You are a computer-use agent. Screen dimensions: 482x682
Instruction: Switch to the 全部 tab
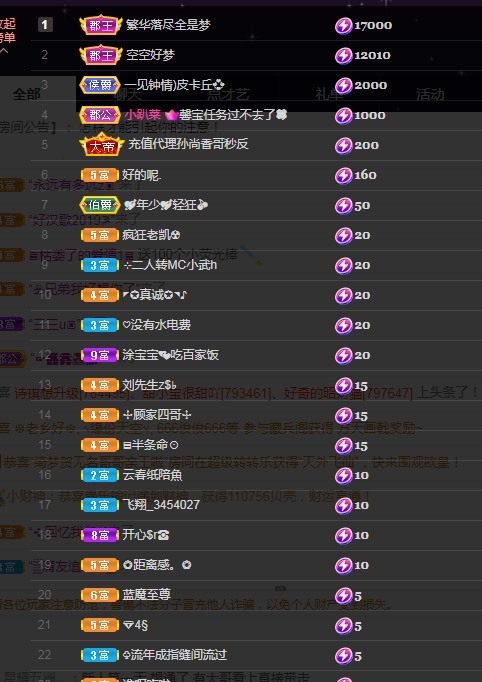pos(27,94)
